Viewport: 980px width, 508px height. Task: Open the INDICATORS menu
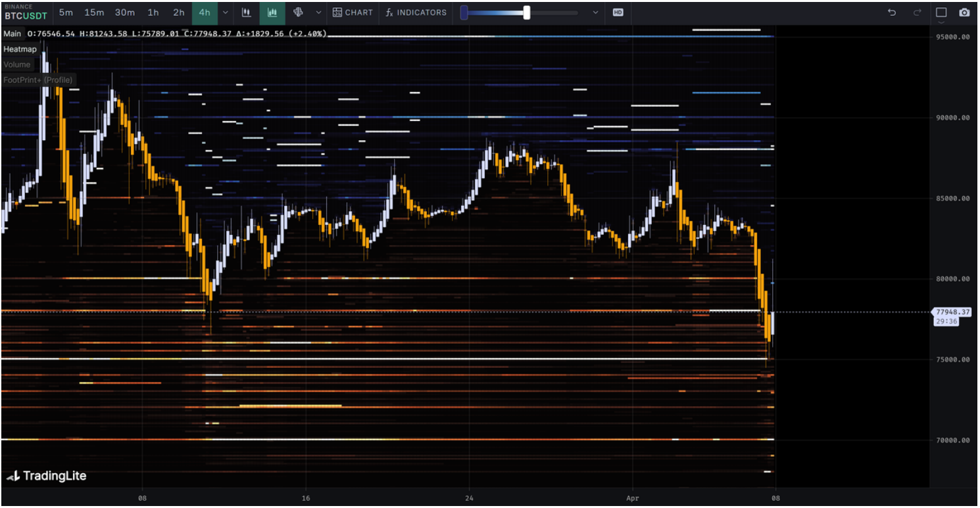[x=416, y=13]
